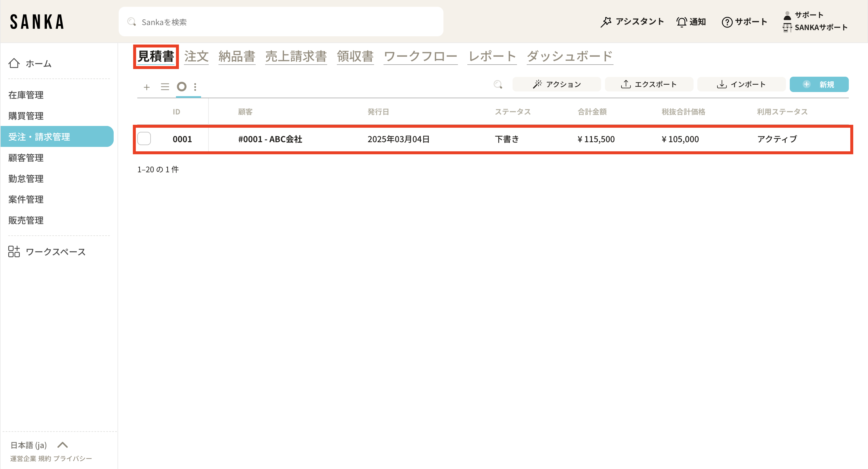
Task: Click the table search magnifier icon
Action: (498, 84)
